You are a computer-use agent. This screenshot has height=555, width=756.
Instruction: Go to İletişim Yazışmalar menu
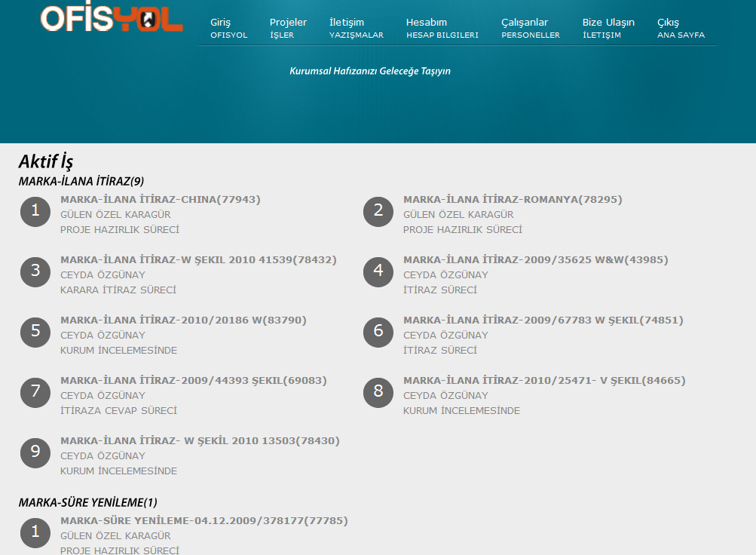pos(356,28)
